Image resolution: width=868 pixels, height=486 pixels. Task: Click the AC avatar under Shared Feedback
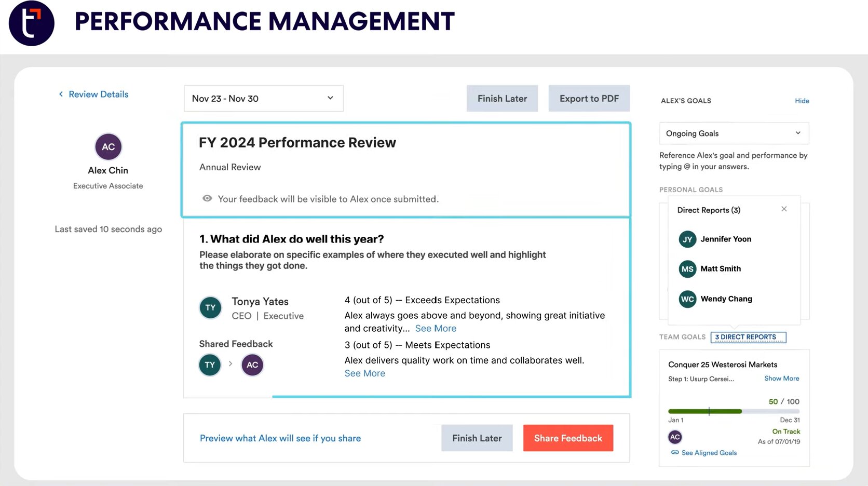[x=252, y=365]
